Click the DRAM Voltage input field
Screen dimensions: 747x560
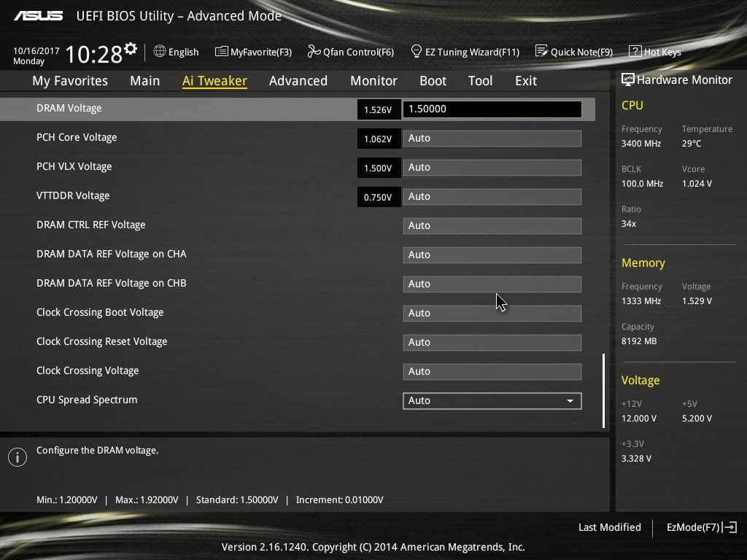tap(492, 109)
